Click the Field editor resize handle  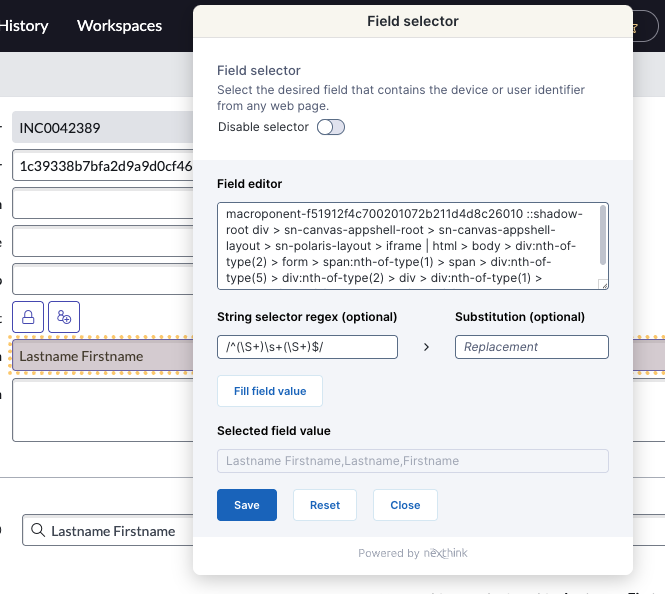[x=603, y=285]
